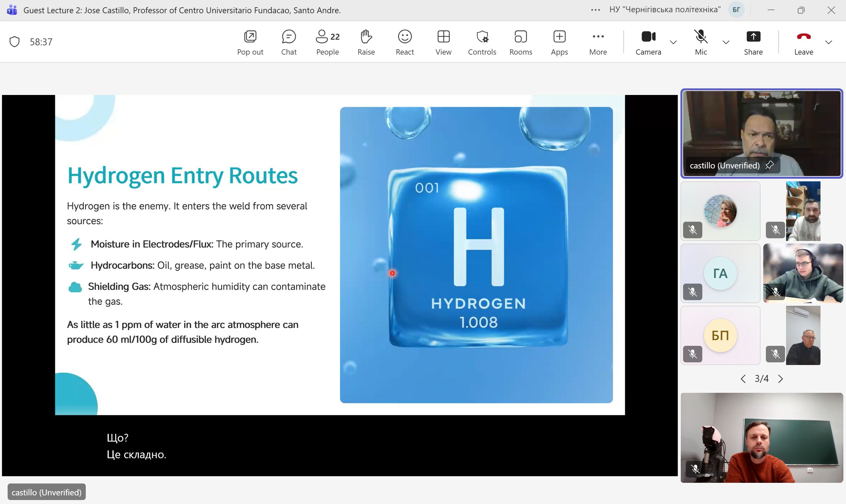Raise your hand in the meeting
This screenshot has width=846, height=504.
coord(366,42)
